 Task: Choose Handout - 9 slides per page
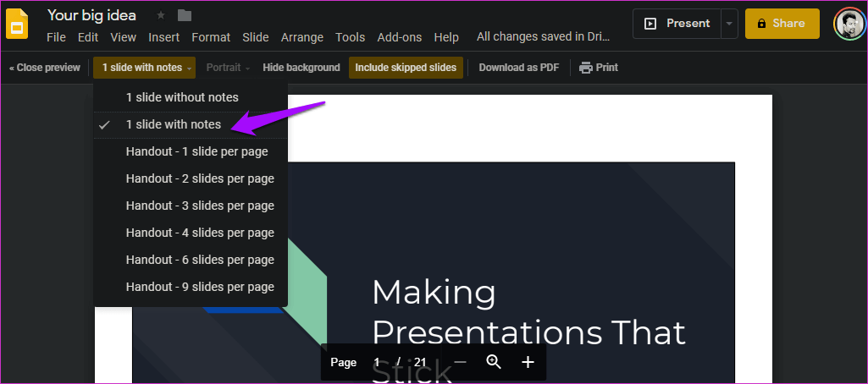(x=191, y=288)
